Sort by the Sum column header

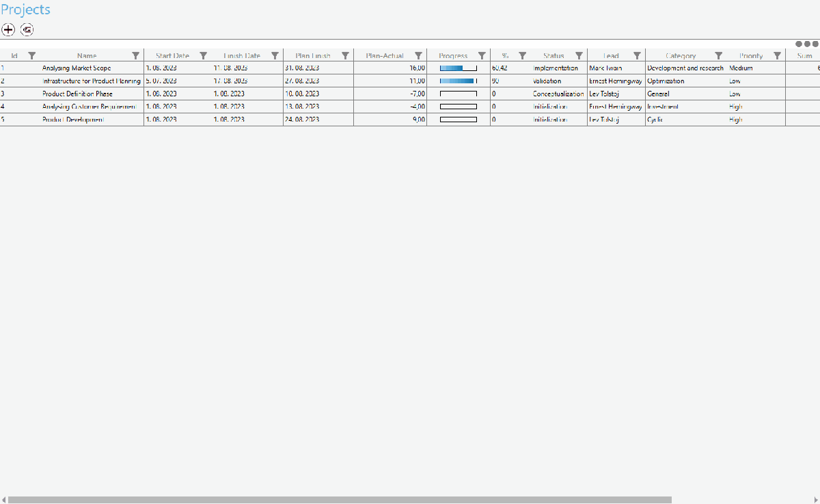point(804,56)
